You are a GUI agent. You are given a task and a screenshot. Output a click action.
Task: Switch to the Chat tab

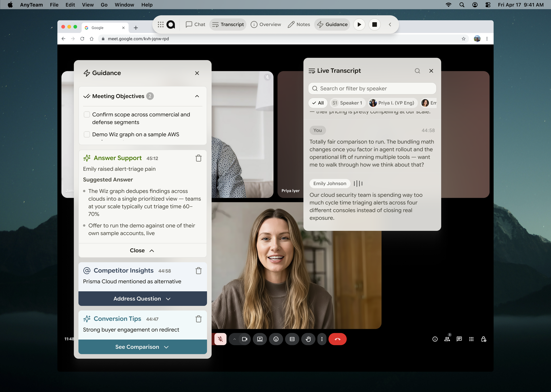tap(195, 24)
